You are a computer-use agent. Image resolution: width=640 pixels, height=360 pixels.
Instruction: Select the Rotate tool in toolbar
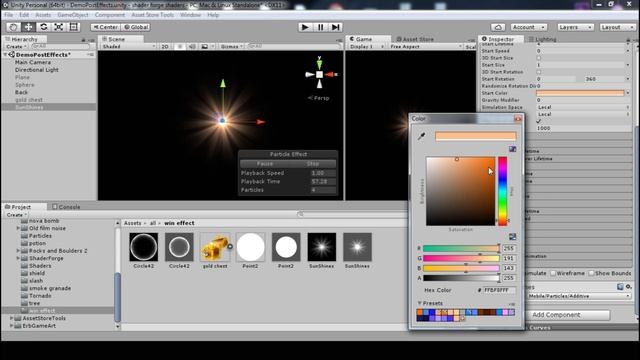tap(43, 27)
